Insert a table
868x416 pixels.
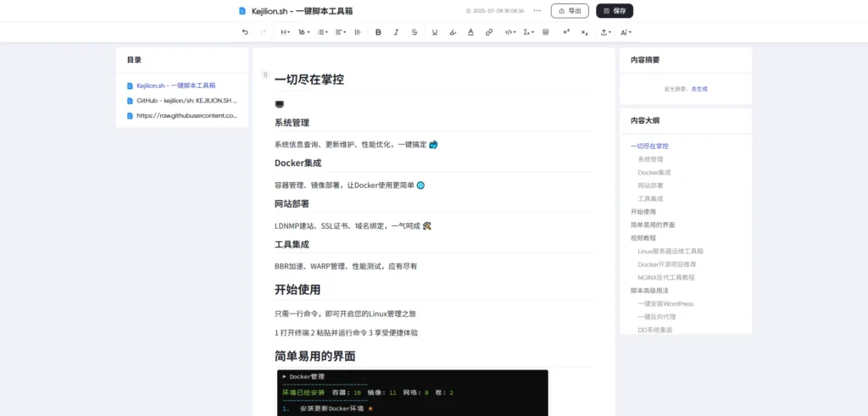coord(546,33)
